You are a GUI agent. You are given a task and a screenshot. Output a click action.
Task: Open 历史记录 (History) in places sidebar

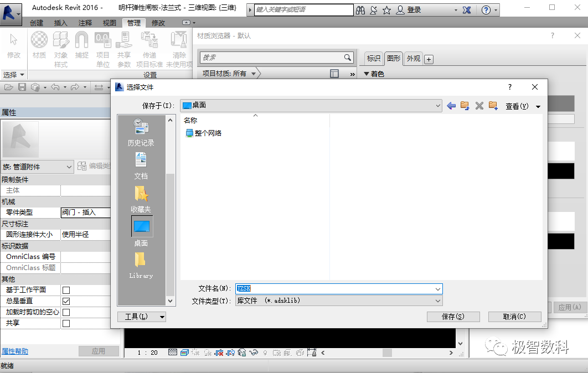pyautogui.click(x=141, y=132)
